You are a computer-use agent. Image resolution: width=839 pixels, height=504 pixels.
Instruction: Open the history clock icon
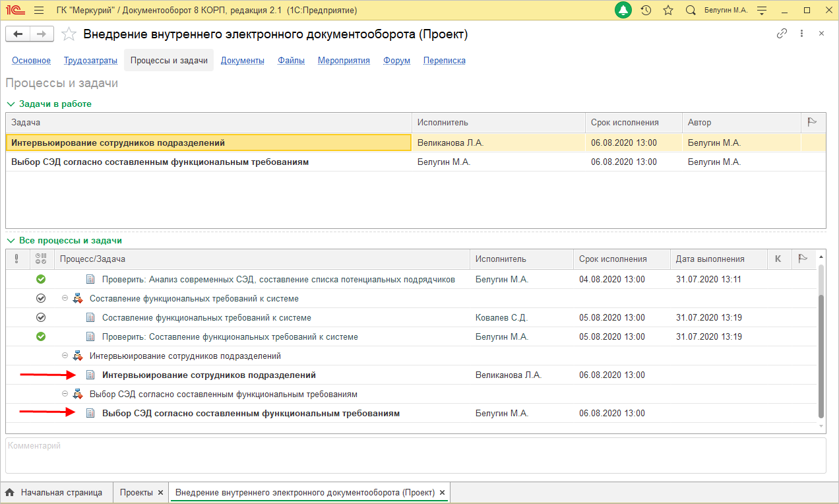click(x=646, y=11)
